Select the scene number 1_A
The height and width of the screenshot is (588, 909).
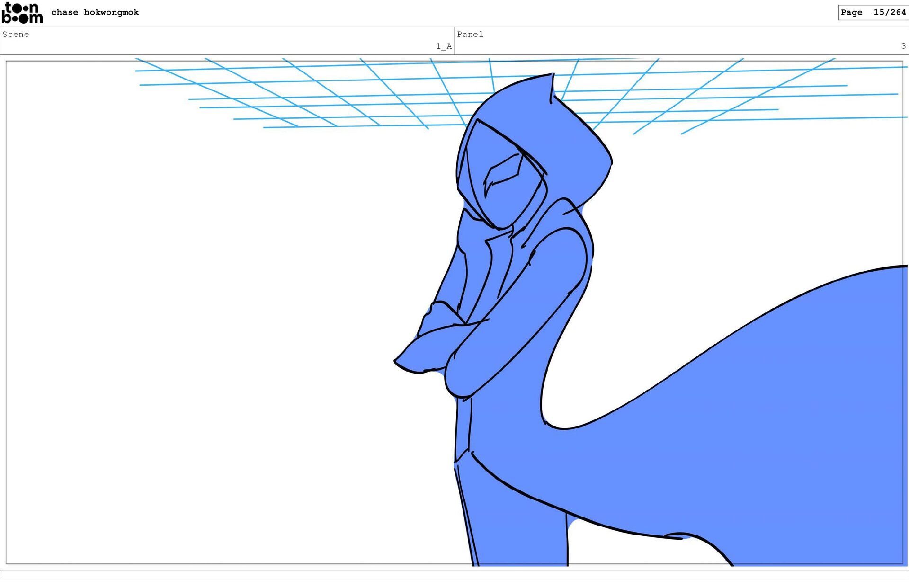[x=444, y=46]
